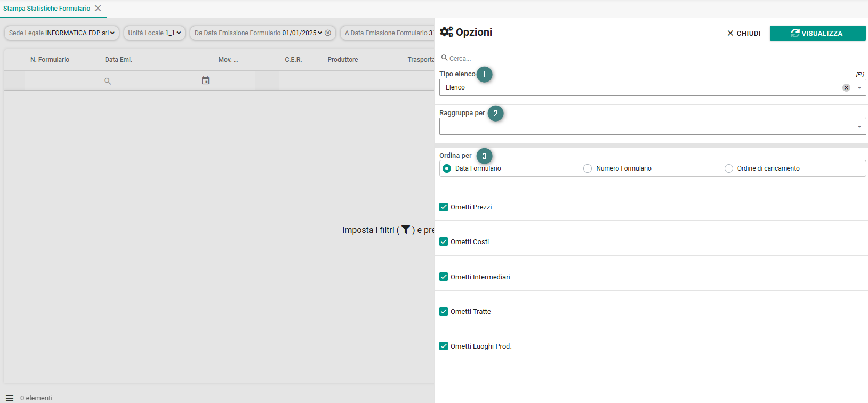Disable the Ometti Luoghi Prod. option

[444, 346]
